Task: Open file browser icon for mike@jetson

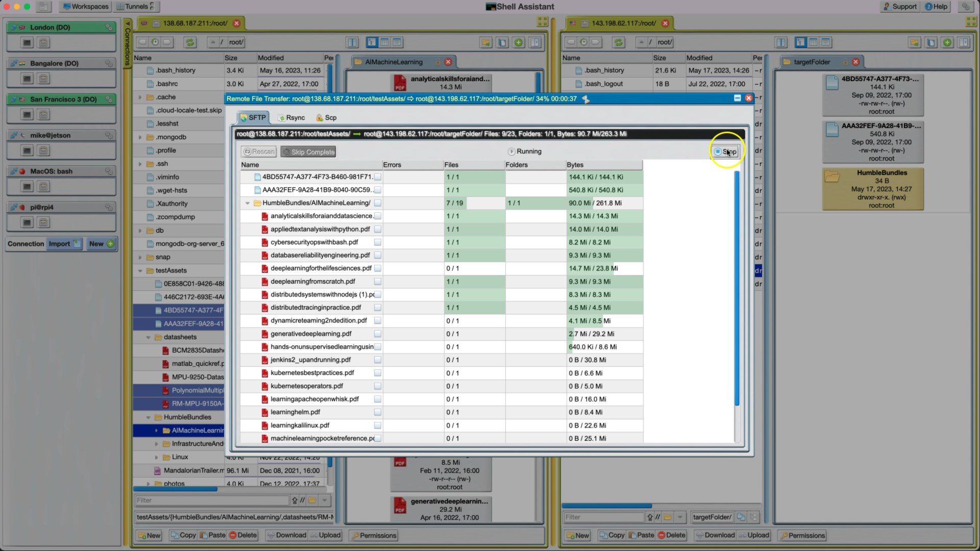Action: click(x=44, y=151)
